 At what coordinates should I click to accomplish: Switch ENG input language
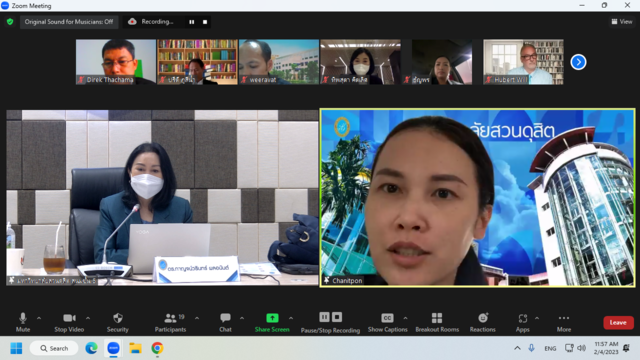pos(550,349)
